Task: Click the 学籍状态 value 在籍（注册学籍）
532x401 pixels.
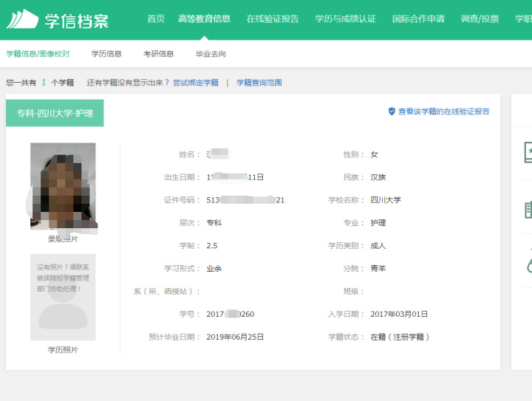Action: 400,337
